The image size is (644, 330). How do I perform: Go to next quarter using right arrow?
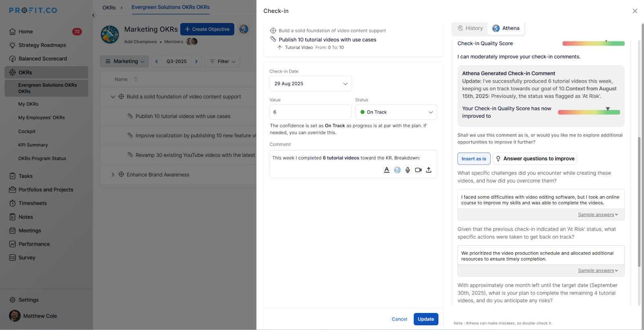click(196, 61)
